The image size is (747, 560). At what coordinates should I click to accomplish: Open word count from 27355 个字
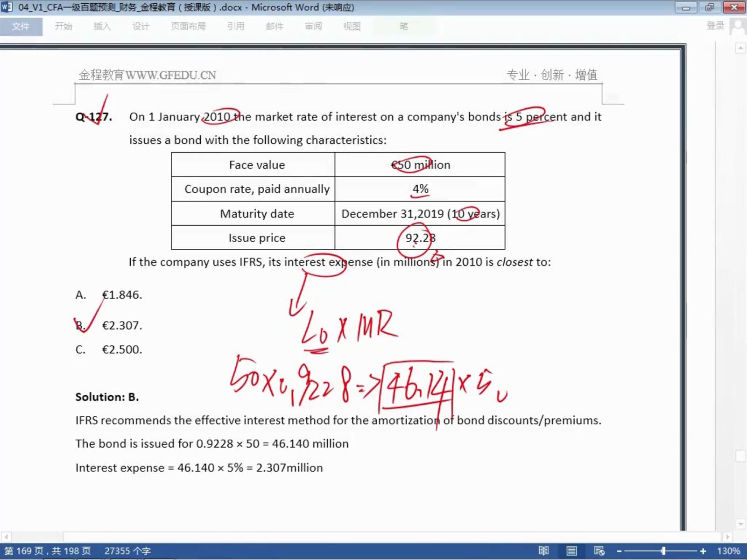coord(127,551)
